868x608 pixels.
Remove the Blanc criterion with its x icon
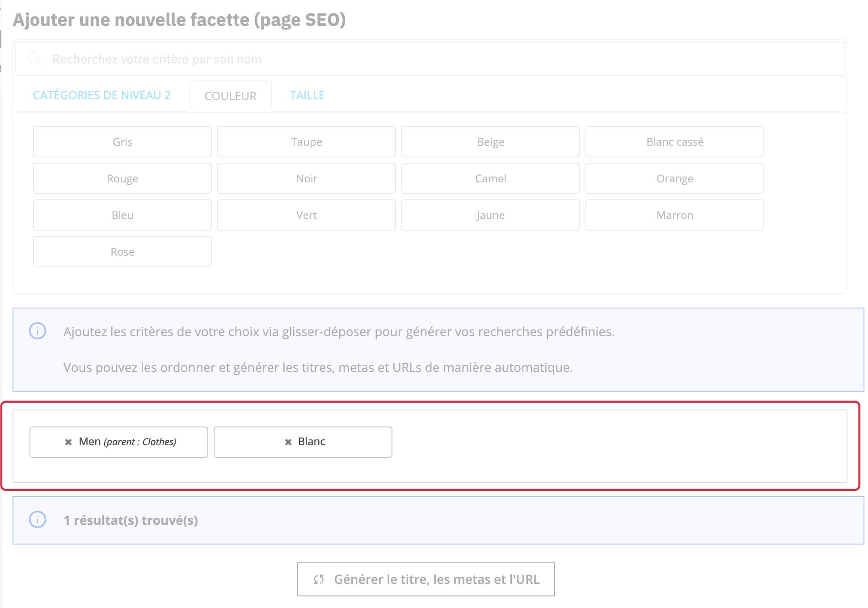[288, 442]
